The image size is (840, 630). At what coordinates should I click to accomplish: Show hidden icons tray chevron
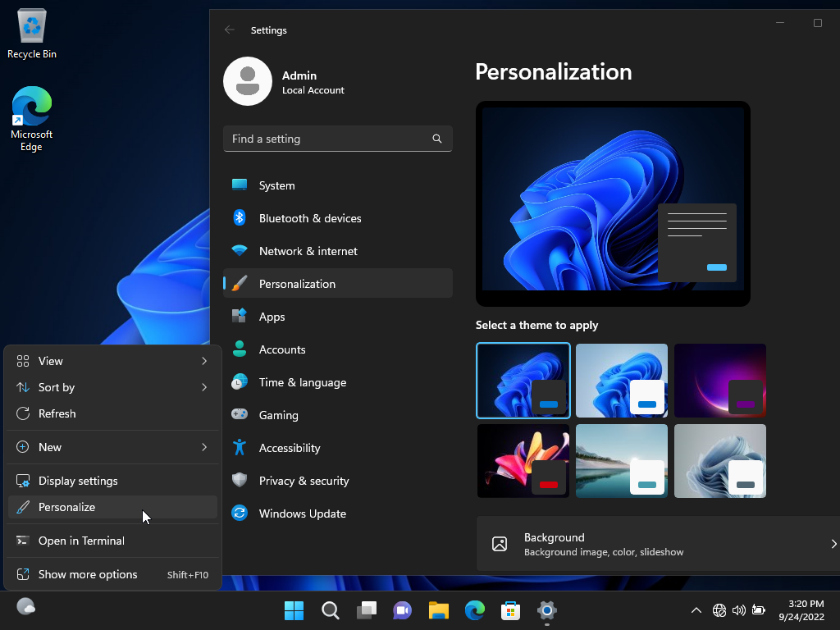coord(696,610)
